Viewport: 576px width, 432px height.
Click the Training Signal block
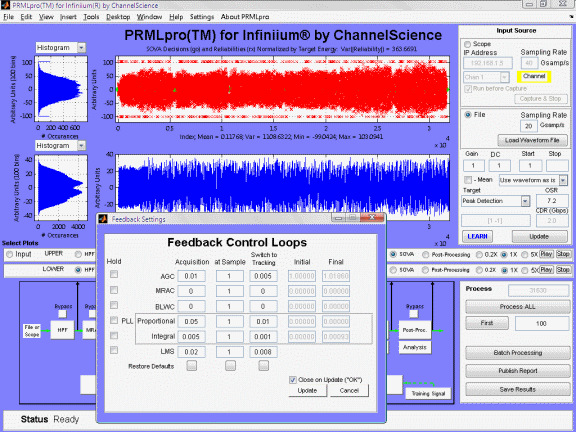[x=428, y=393]
